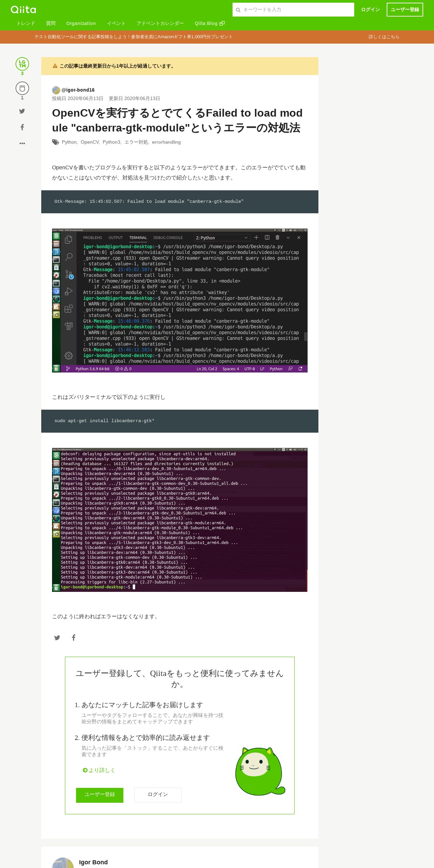Image resolution: width=434 pixels, height=868 pixels.
Task: Open the 質問 tab
Action: pos(51,23)
